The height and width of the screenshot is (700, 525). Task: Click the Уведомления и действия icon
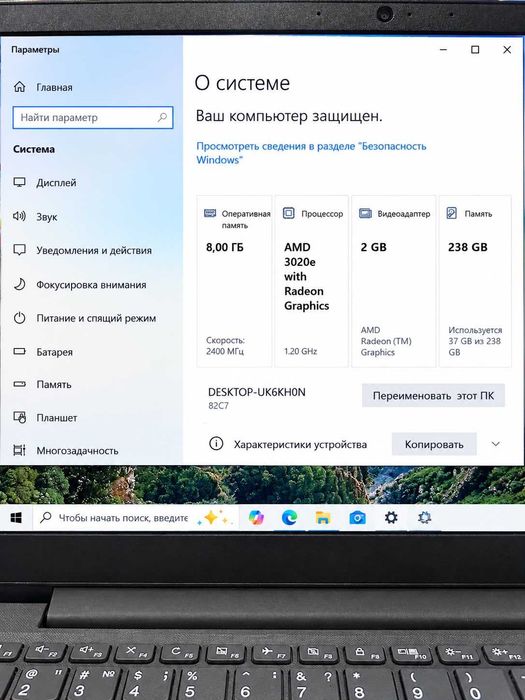coord(19,250)
